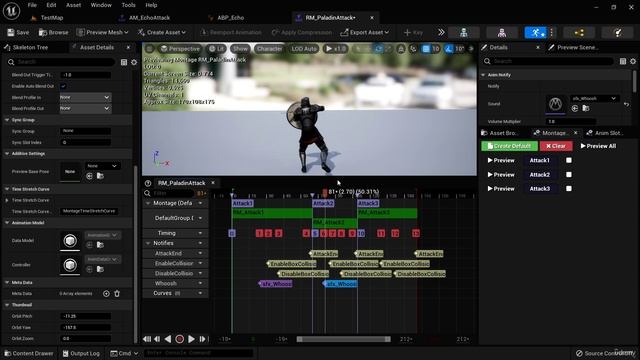Switch to the ABP_Echo tab
This screenshot has height=360, width=640.
(231, 18)
